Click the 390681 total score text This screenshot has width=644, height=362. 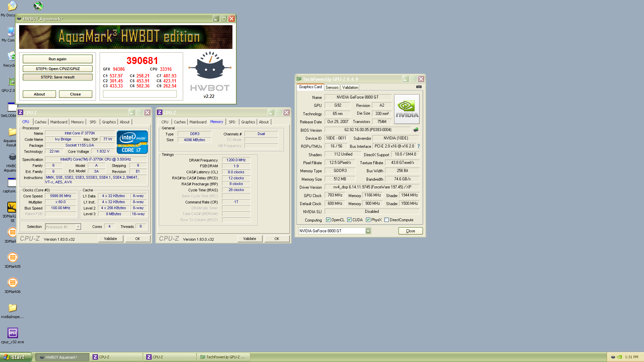(x=142, y=61)
